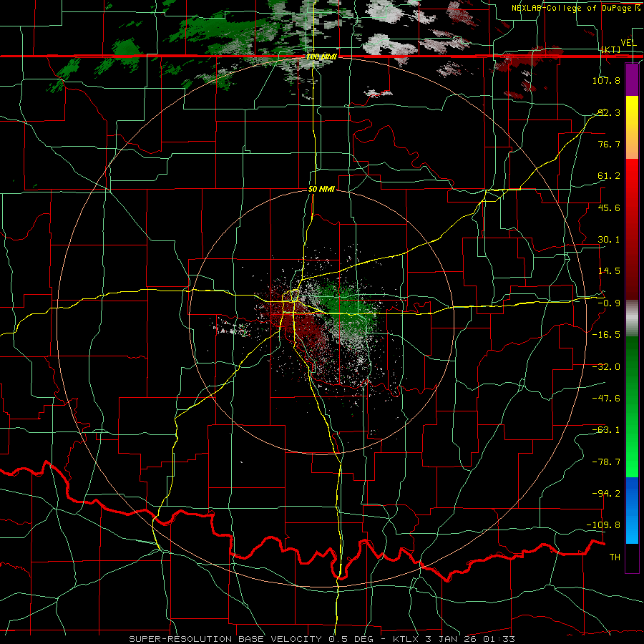Click the 45.6 velocity scale value

[x=608, y=208]
